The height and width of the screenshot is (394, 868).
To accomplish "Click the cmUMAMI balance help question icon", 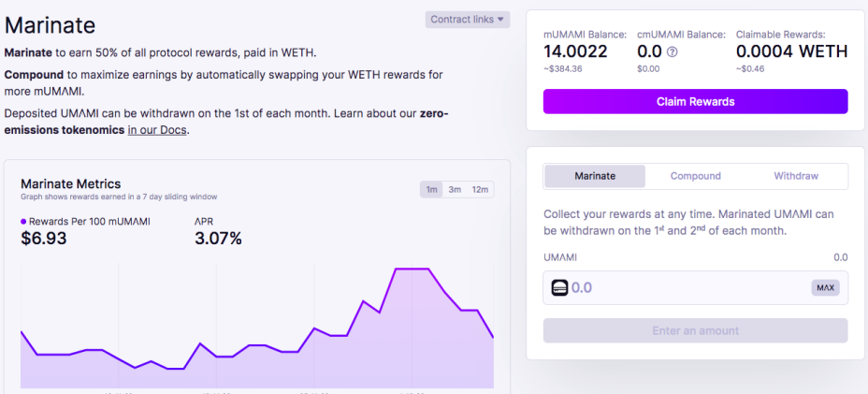I will (x=672, y=52).
